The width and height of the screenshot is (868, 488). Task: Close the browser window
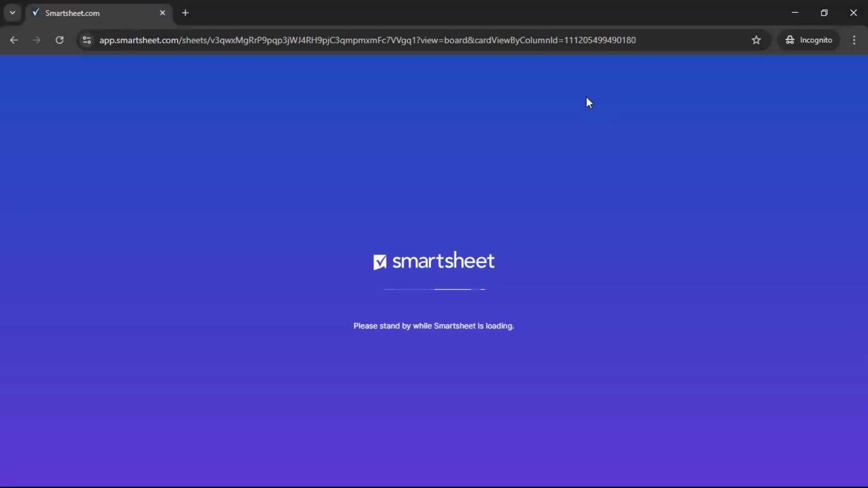pyautogui.click(x=854, y=13)
